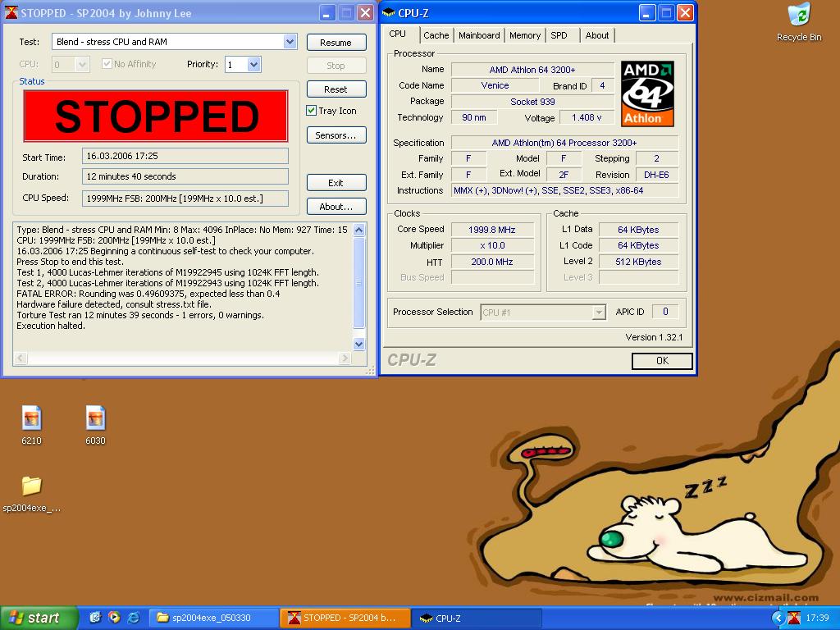
Task: Click the vertical scrollbar thumb in log
Action: [359, 282]
